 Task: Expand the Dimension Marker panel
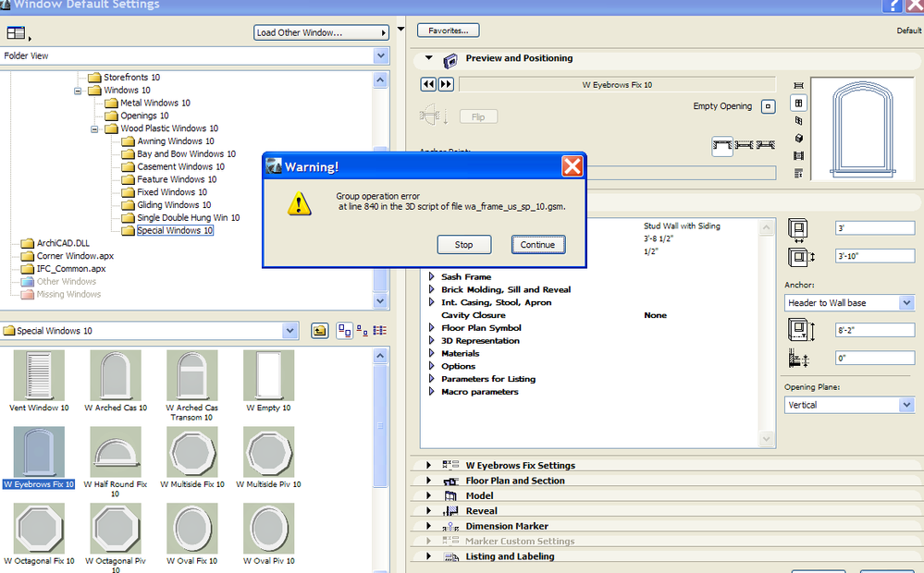(428, 526)
